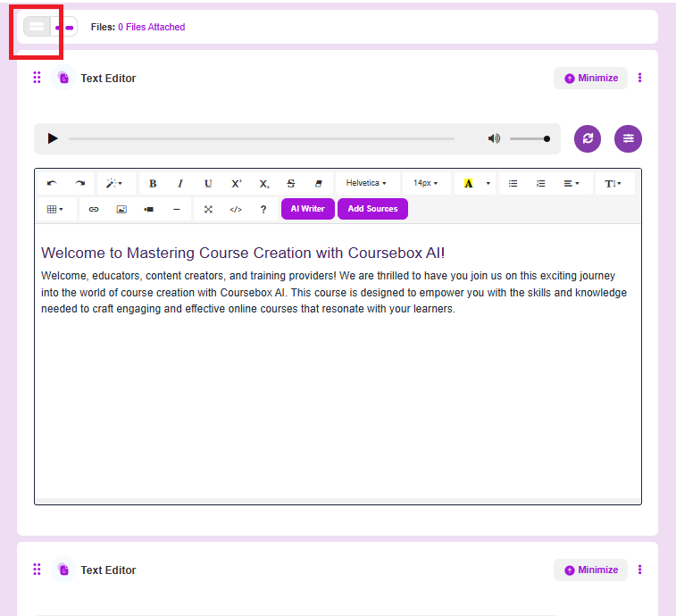
Task: Open the magic wand style dropdown
Action: click(x=114, y=184)
